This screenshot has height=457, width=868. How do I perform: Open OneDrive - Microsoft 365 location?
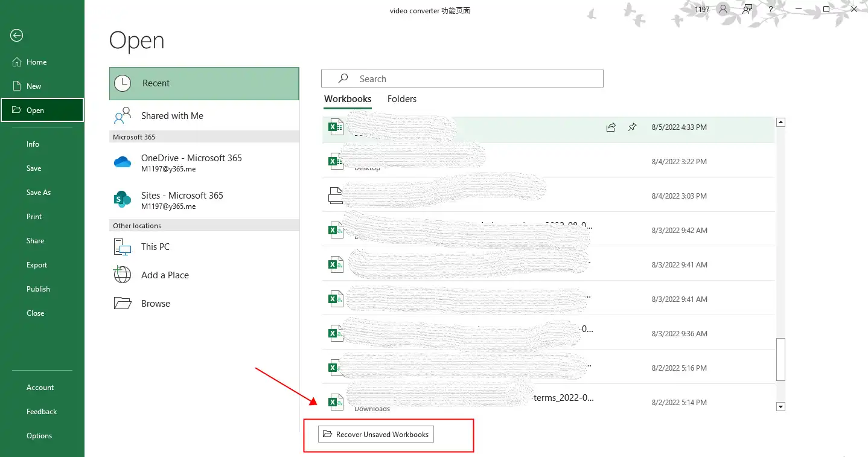click(x=204, y=163)
